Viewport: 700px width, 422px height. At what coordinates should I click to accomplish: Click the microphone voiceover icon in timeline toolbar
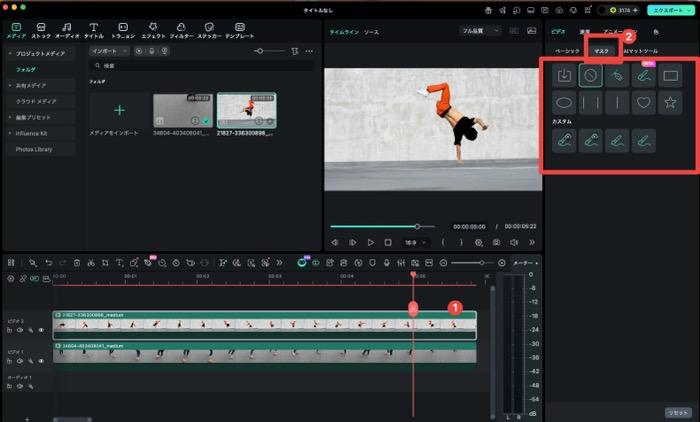tap(387, 263)
